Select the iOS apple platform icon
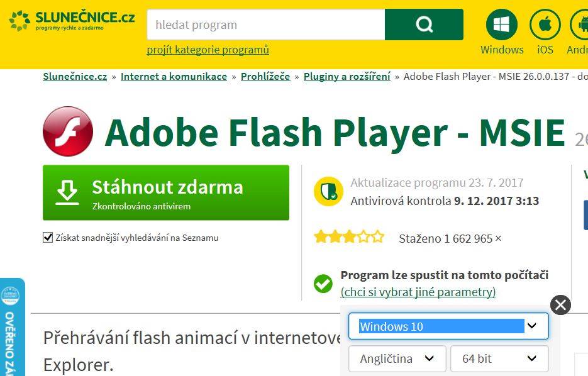The height and width of the screenshot is (376, 588). (545, 25)
